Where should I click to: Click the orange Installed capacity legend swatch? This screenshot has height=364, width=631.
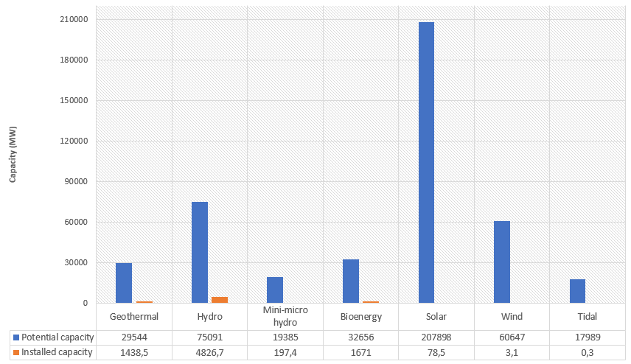pyautogui.click(x=16, y=352)
